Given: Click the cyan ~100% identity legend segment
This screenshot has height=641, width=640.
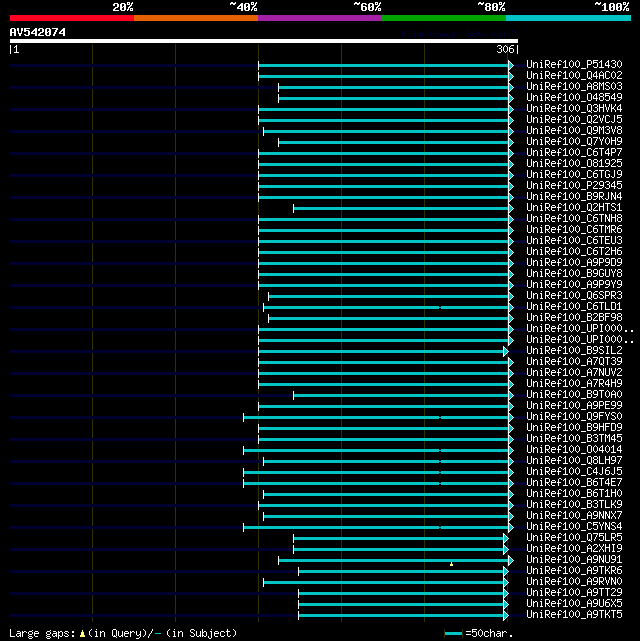Looking at the screenshot, I should coord(568,18).
